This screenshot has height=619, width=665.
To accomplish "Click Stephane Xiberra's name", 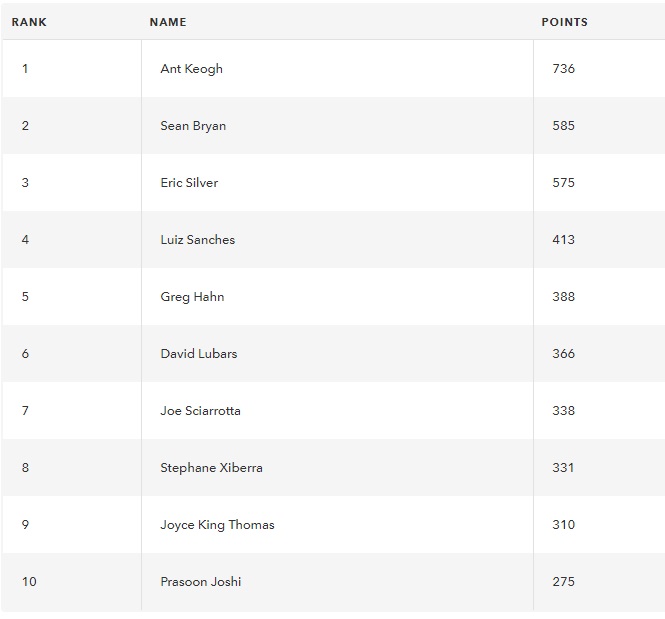I will [211, 468].
